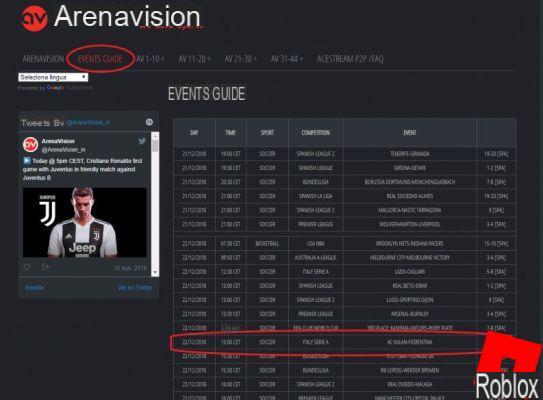Image resolution: width=543 pixels, height=400 pixels.
Task: Click the Arenavision red logo icon
Action: (x=34, y=18)
